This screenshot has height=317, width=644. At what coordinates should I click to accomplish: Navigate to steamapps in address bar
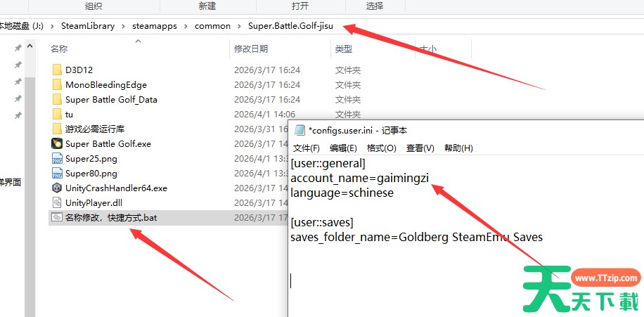(x=155, y=26)
